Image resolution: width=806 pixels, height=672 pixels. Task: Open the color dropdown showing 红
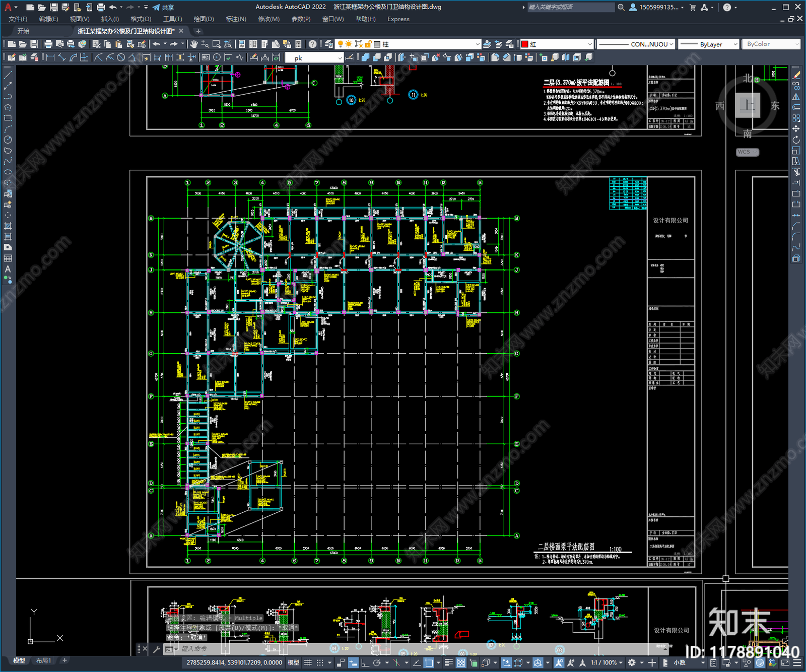click(x=557, y=44)
